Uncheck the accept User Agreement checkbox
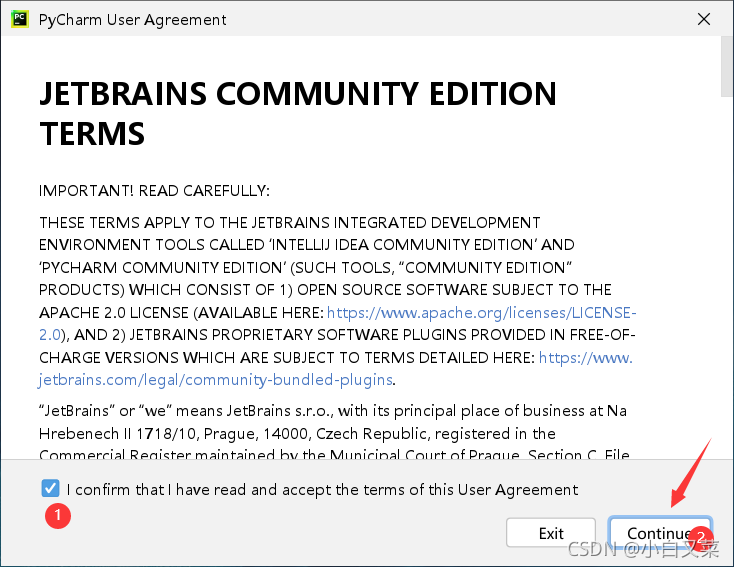 tap(50, 488)
